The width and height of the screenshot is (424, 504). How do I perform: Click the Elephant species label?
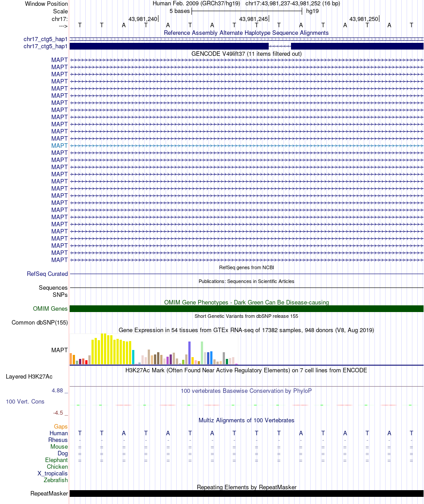(x=57, y=460)
